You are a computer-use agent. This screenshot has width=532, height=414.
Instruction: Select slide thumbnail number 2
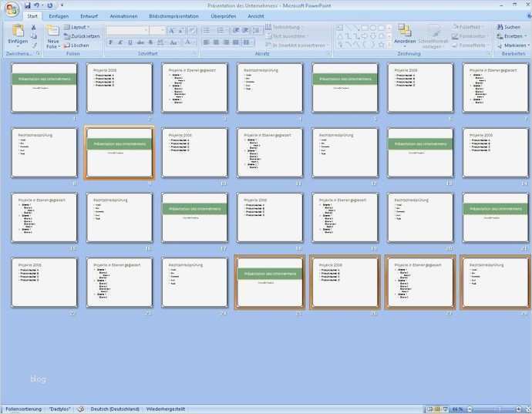tap(120, 88)
